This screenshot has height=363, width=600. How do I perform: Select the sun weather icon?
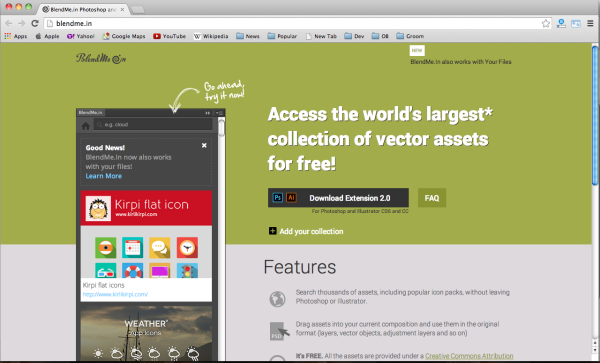(98, 353)
